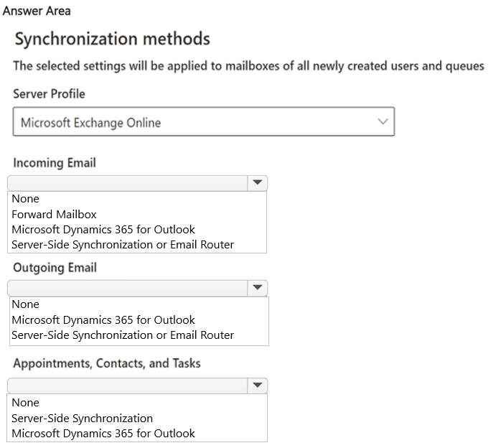Select None under Incoming Email
This screenshot has width=496, height=448.
25,199
